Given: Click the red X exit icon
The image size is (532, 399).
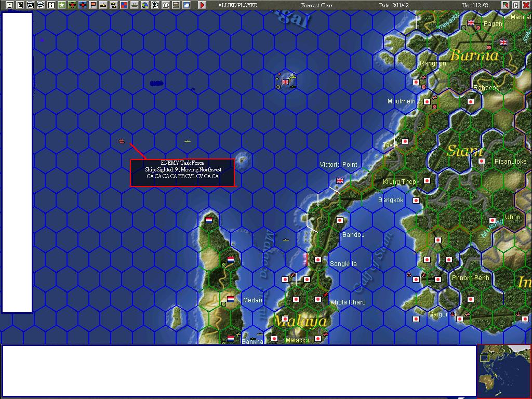Looking at the screenshot, I should pyautogui.click(x=526, y=5).
